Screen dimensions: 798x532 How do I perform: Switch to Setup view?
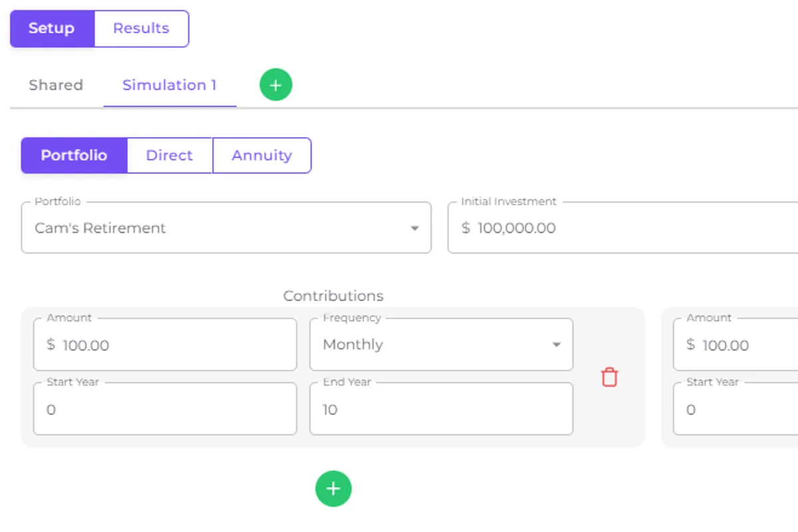coord(52,29)
